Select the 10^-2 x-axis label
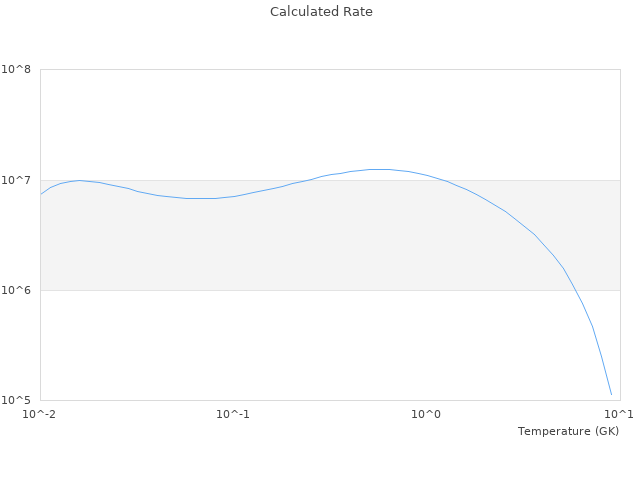 (40, 414)
